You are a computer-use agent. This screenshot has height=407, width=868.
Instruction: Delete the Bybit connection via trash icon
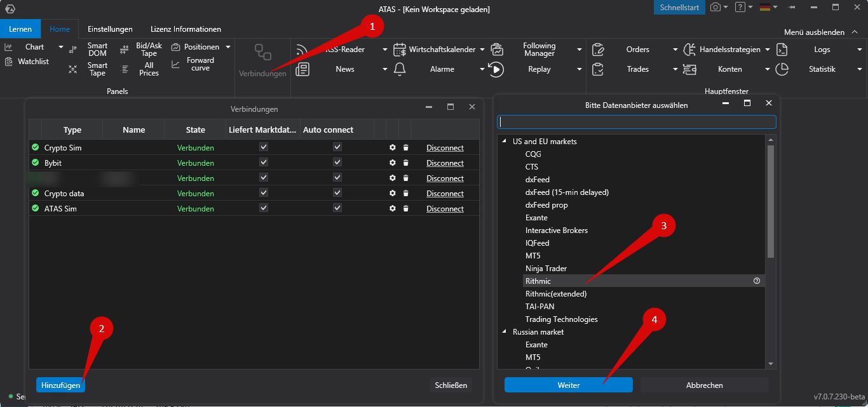pyautogui.click(x=405, y=163)
